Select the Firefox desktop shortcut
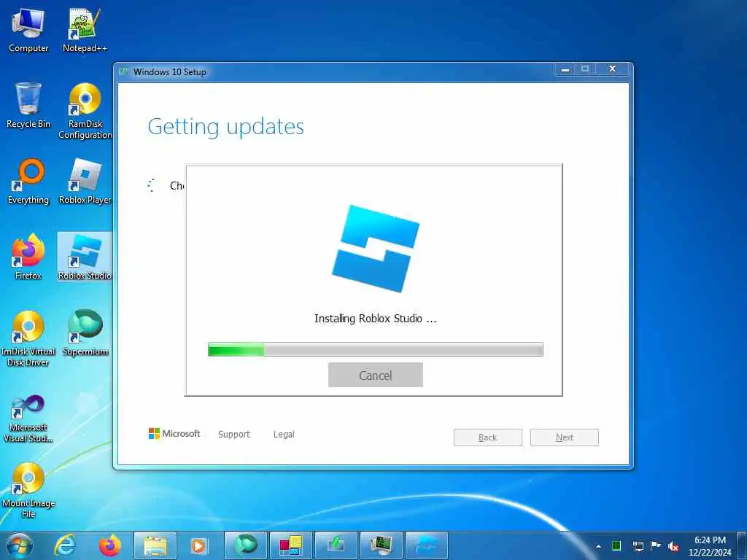 click(x=28, y=257)
